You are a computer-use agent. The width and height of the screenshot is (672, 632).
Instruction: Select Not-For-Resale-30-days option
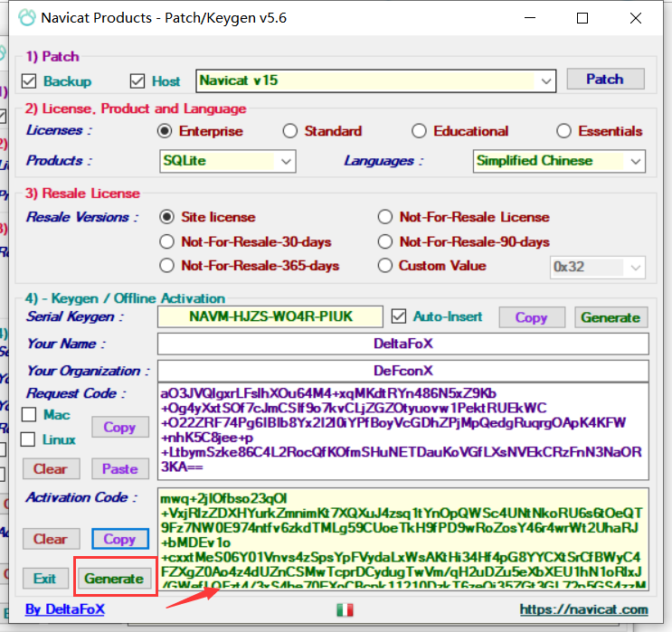pyautogui.click(x=166, y=241)
